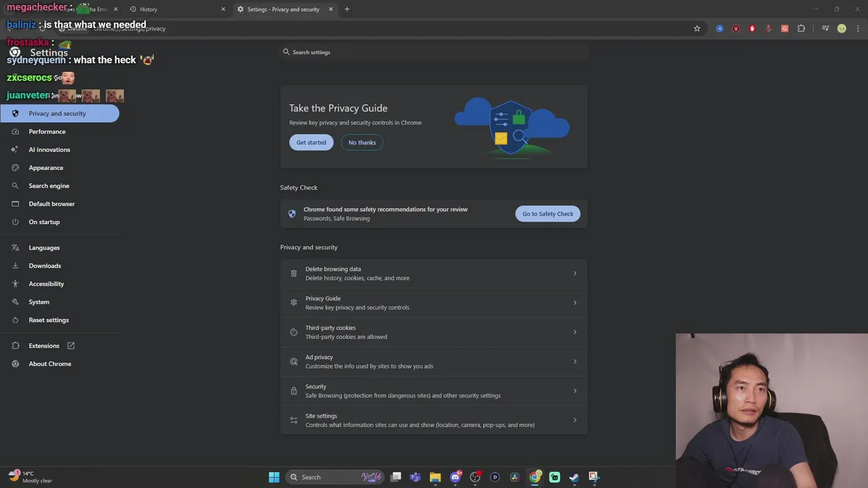Viewport: 868px width, 488px height.
Task: Open OBS Studio from the taskbar
Action: tap(475, 477)
